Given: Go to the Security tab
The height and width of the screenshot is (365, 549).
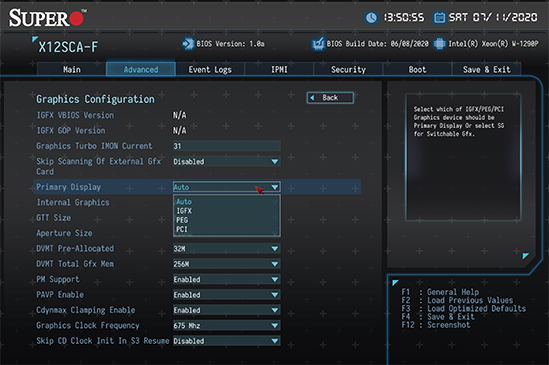Looking at the screenshot, I should 348,69.
